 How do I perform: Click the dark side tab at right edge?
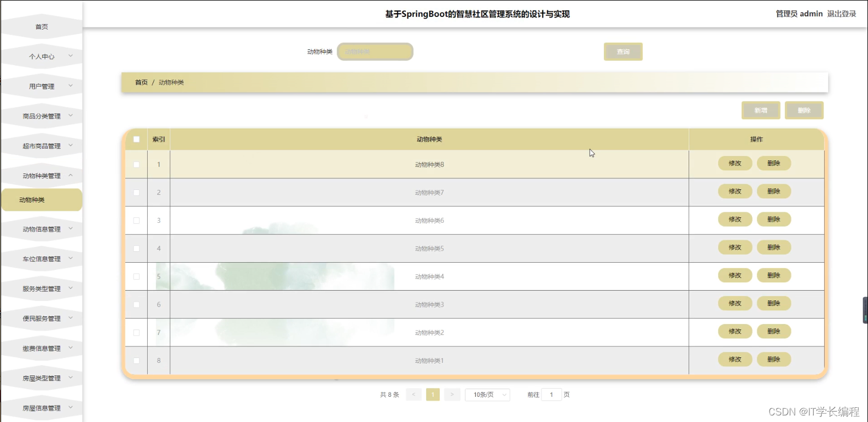pyautogui.click(x=865, y=310)
